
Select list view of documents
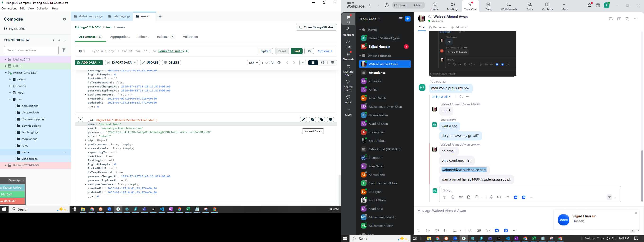pyautogui.click(x=313, y=63)
